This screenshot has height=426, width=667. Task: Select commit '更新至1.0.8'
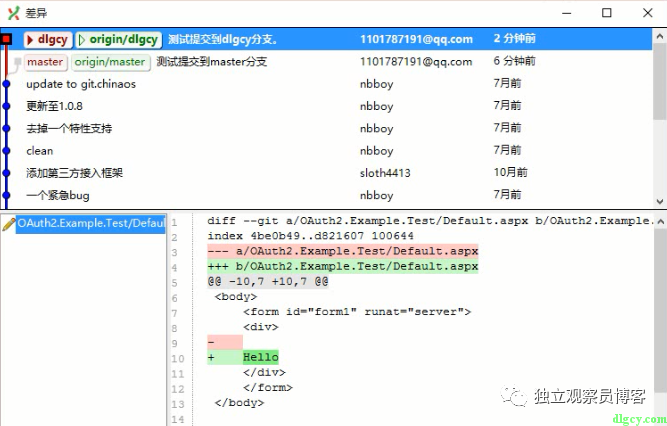click(54, 106)
